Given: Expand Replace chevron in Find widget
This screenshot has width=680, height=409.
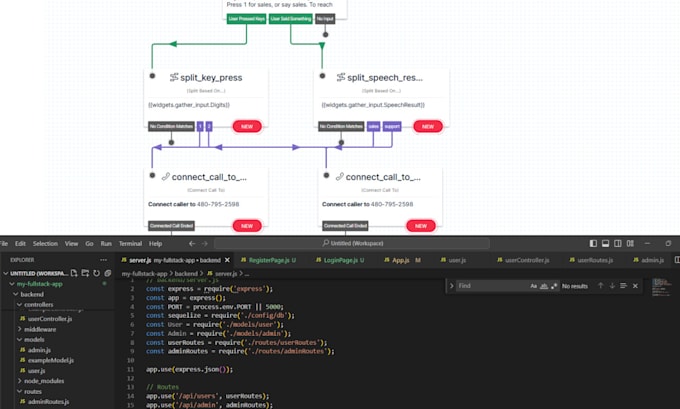Looking at the screenshot, I should coord(451,286).
